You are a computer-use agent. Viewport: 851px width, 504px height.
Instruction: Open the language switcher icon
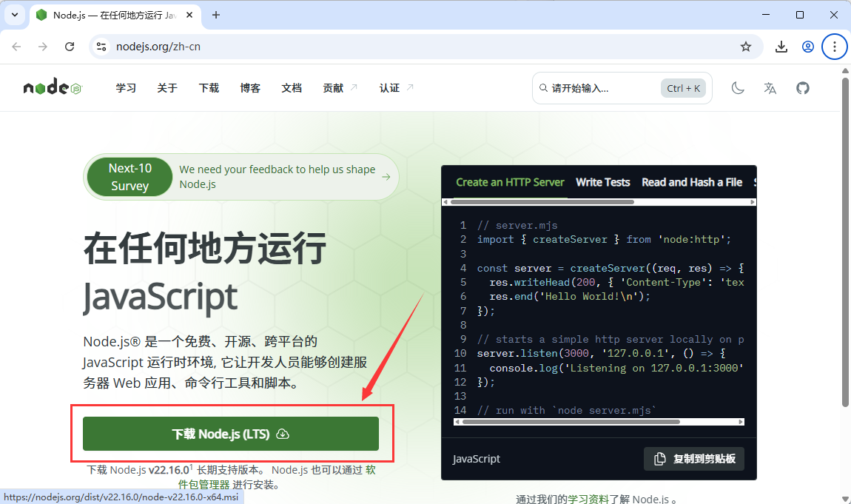770,87
